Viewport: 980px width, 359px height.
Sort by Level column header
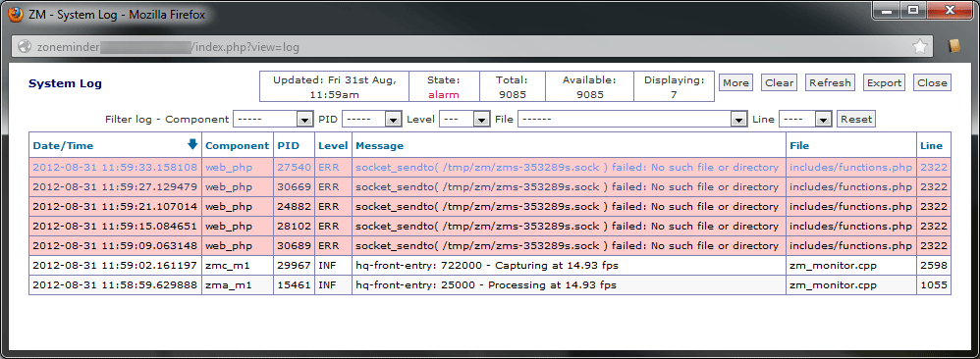(x=333, y=145)
